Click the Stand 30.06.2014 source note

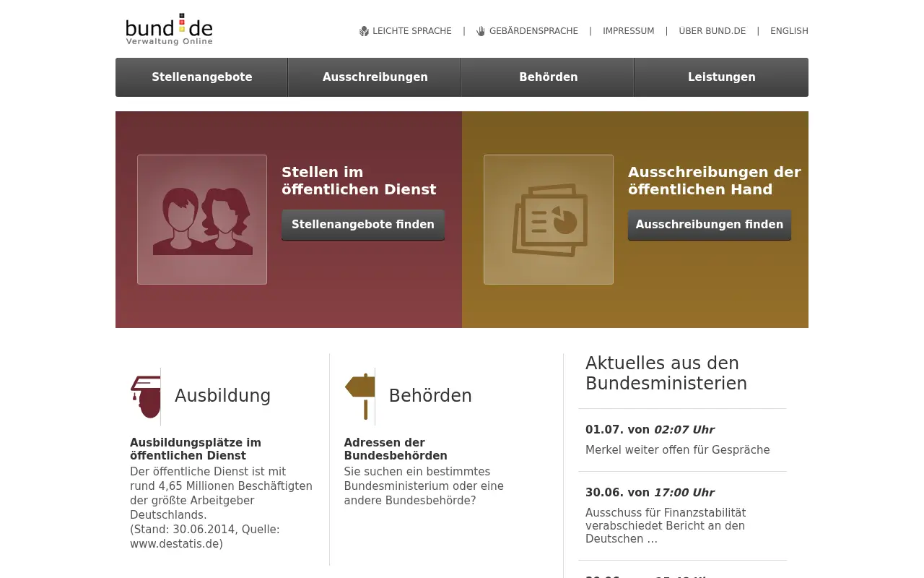204,537
